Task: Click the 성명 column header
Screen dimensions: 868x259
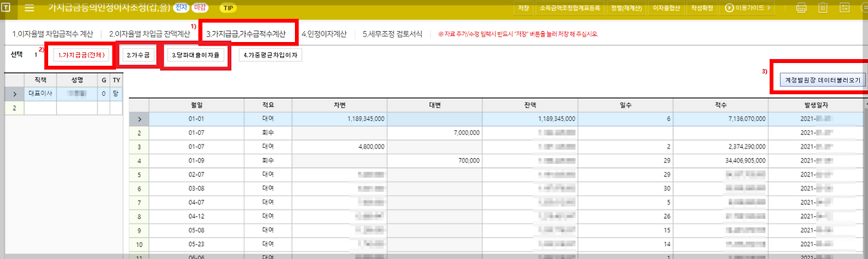Action: [x=77, y=80]
